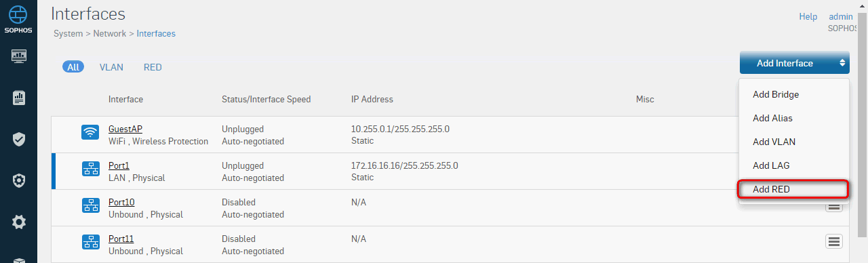868x263 pixels.
Task: Open the GuestAP interface link
Action: [125, 129]
